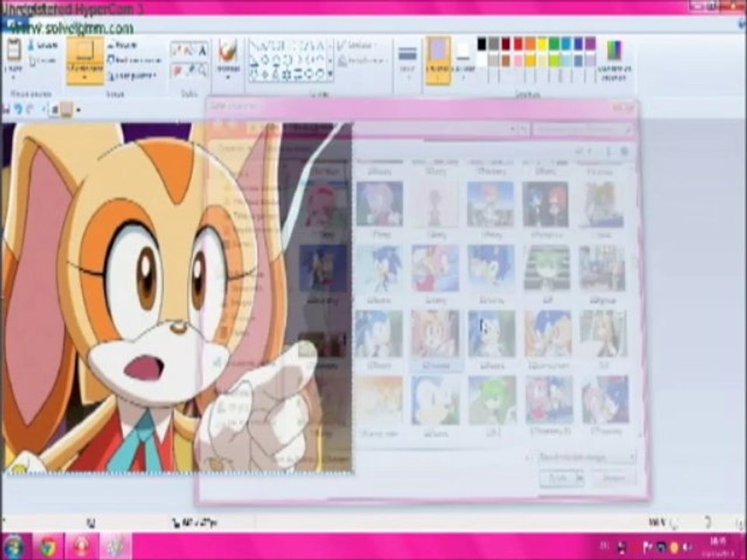The image size is (747, 560).
Task: Pick the brown color swatch
Action: pyautogui.click(x=506, y=61)
